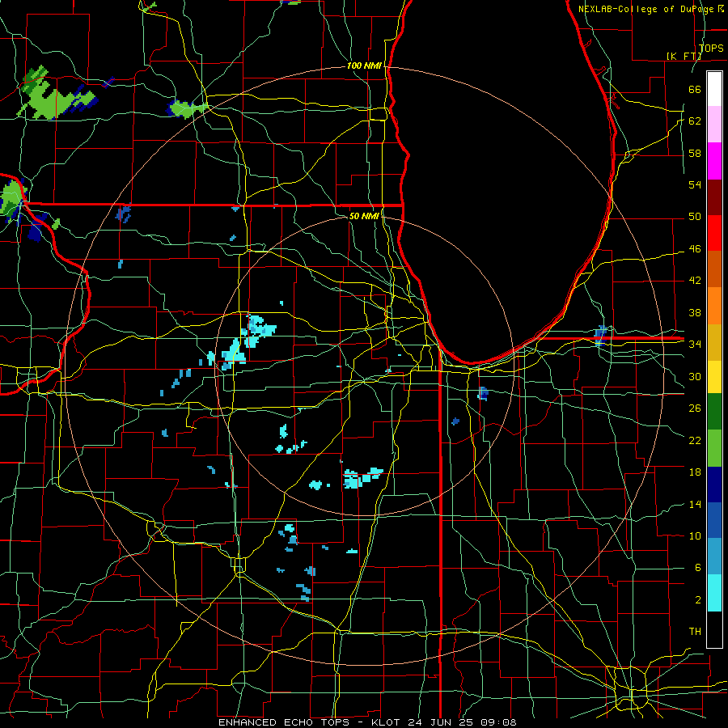Viewport: 728px width, 728px height.
Task: Click the medium blue 18 K FT swatch
Action: coord(714,520)
